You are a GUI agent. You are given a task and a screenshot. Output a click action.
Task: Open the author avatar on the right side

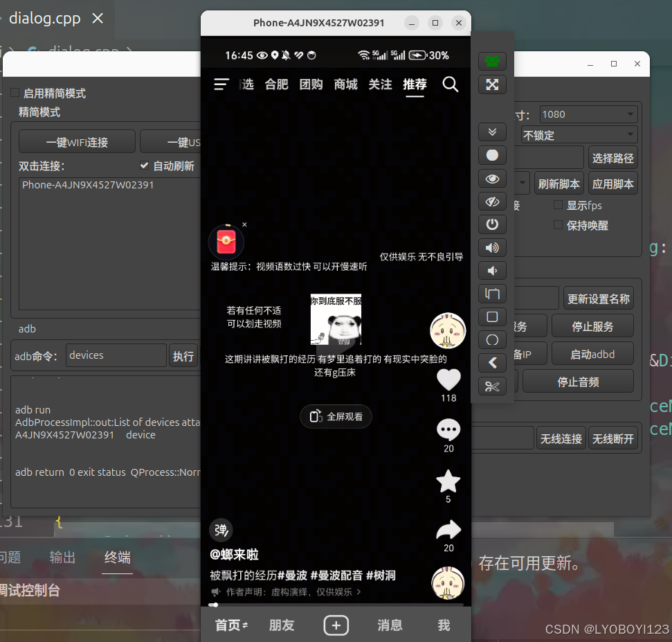click(x=448, y=330)
